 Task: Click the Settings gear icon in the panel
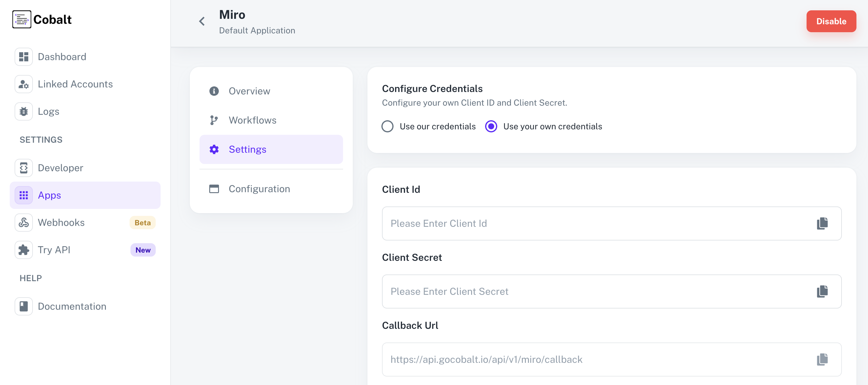point(214,149)
